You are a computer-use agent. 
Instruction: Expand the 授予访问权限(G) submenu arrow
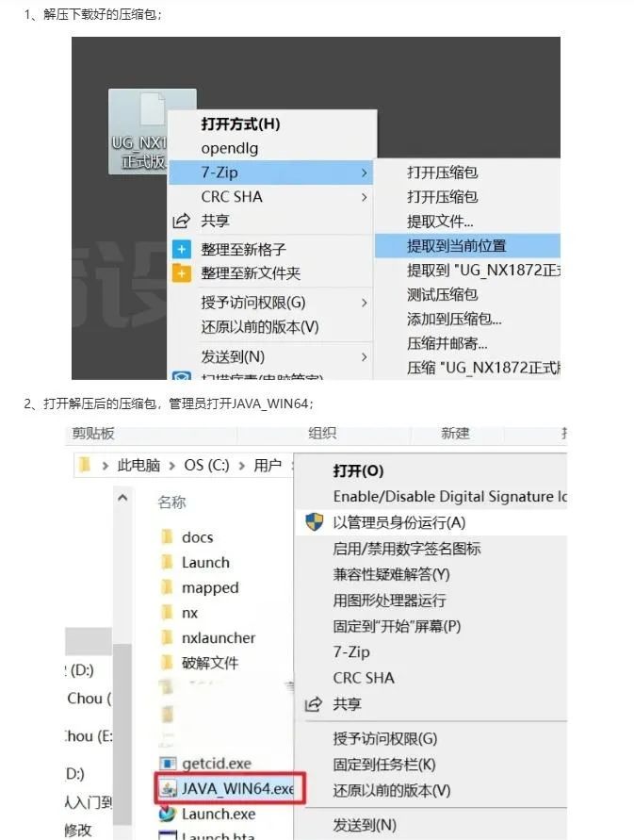tap(365, 303)
